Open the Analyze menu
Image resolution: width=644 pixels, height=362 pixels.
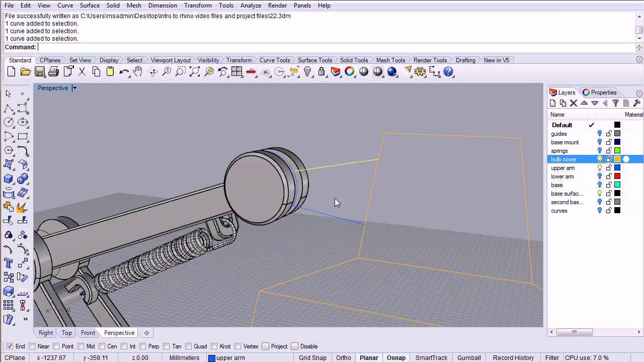251,6
